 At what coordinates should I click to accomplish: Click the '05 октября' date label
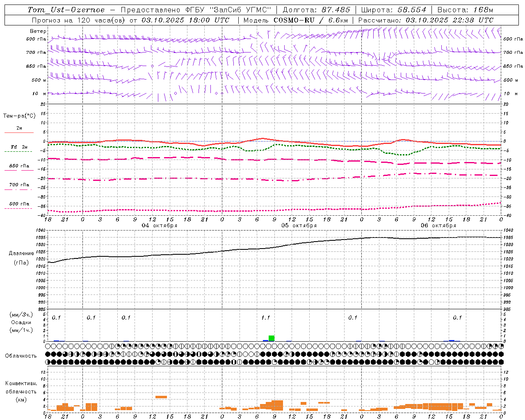point(299,226)
